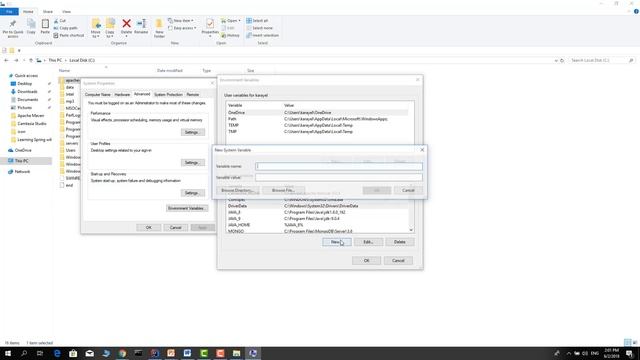
Task: Click Invert selection in ribbon
Action: coord(262,36)
